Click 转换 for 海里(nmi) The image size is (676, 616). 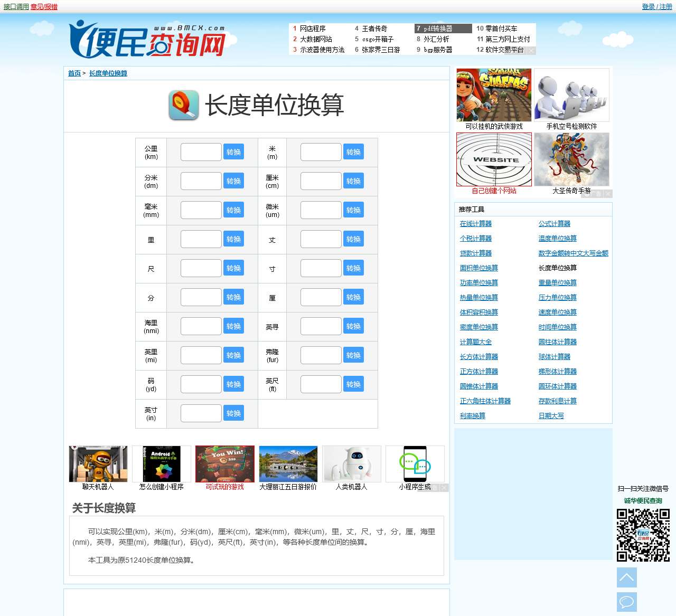pos(233,326)
